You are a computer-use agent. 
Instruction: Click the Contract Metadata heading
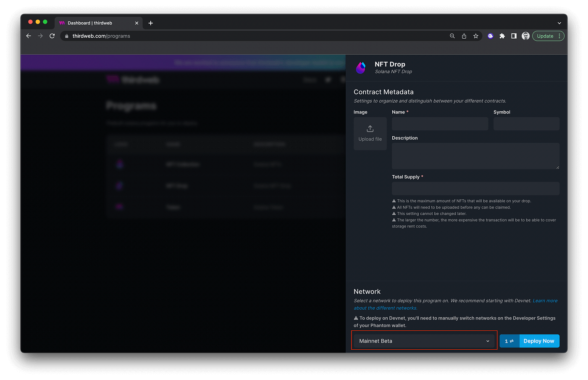point(383,92)
